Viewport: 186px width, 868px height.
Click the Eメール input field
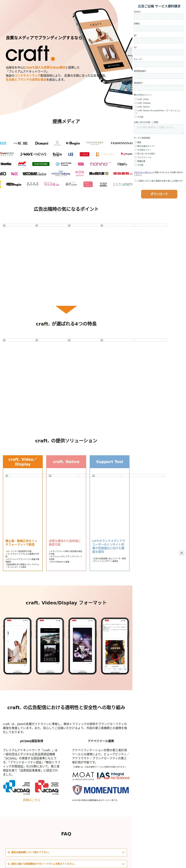click(158, 64)
